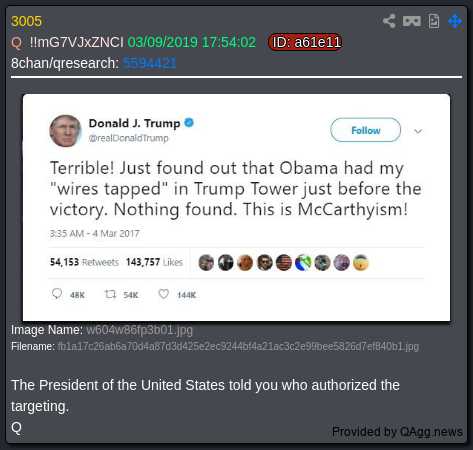Click the first liker avatar thumbnail
The image size is (473, 450).
pos(206,262)
